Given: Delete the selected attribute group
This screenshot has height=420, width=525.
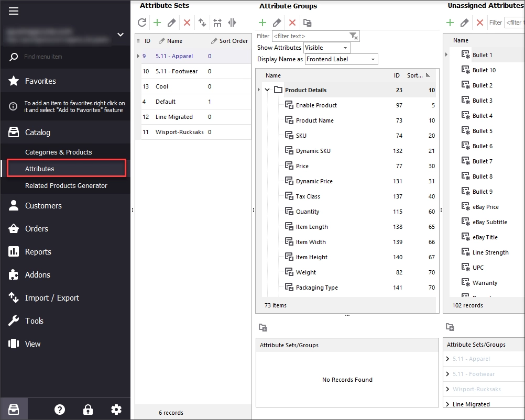Looking at the screenshot, I should [292, 23].
